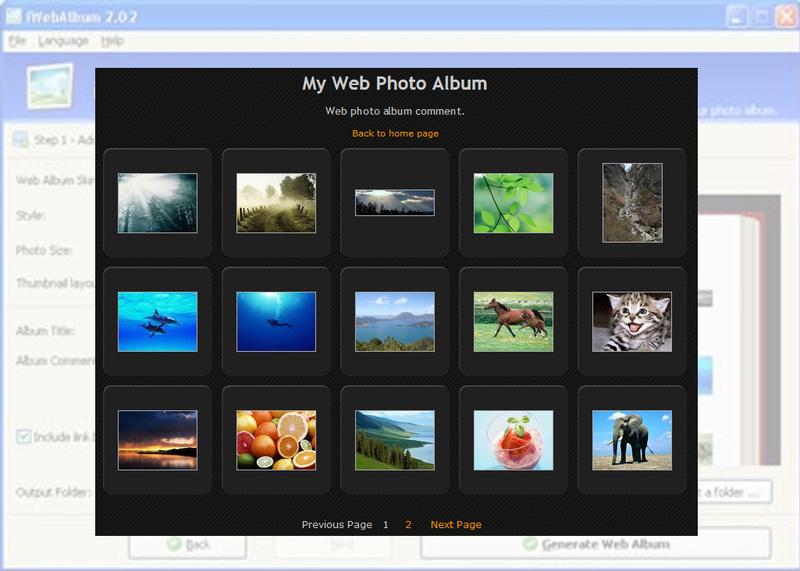
Task: Open the misty country road thumbnail
Action: coord(276,203)
